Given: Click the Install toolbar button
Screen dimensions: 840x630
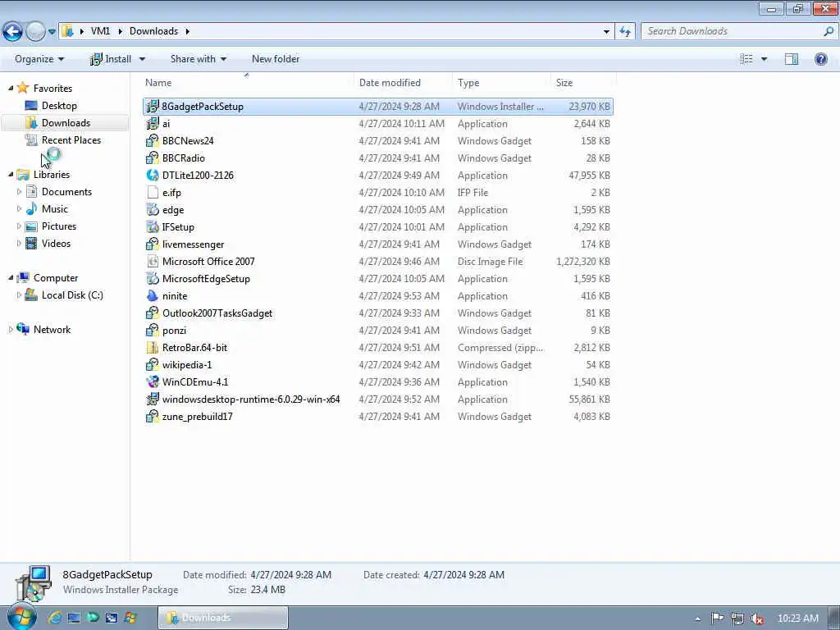Looking at the screenshot, I should click(x=111, y=59).
